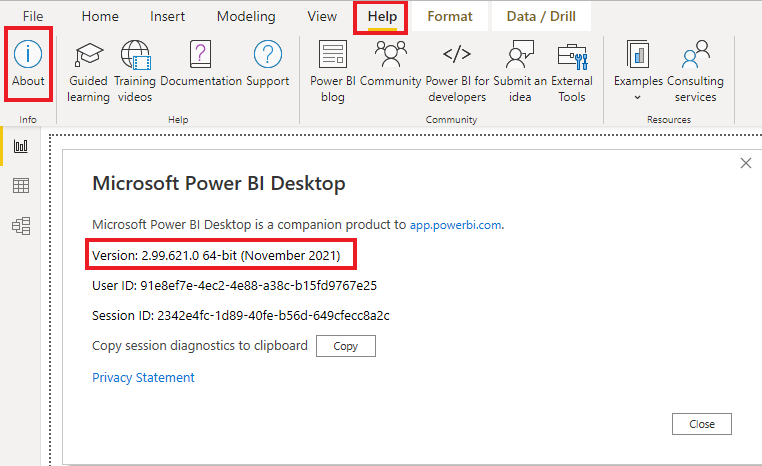
Task: Switch to the View tab
Action: coord(322,17)
